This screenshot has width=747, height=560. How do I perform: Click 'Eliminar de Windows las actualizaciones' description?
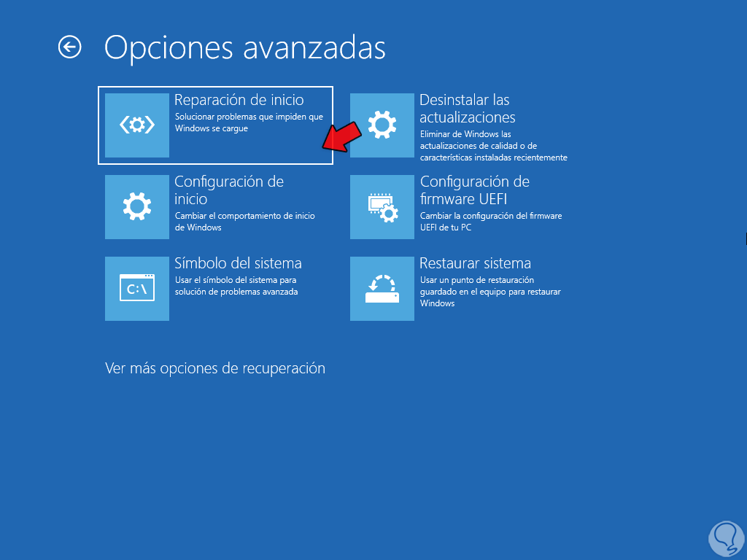coord(494,146)
